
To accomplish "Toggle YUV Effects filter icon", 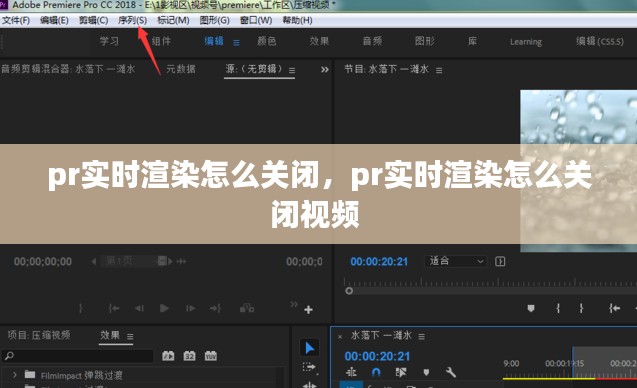I will click(x=210, y=356).
